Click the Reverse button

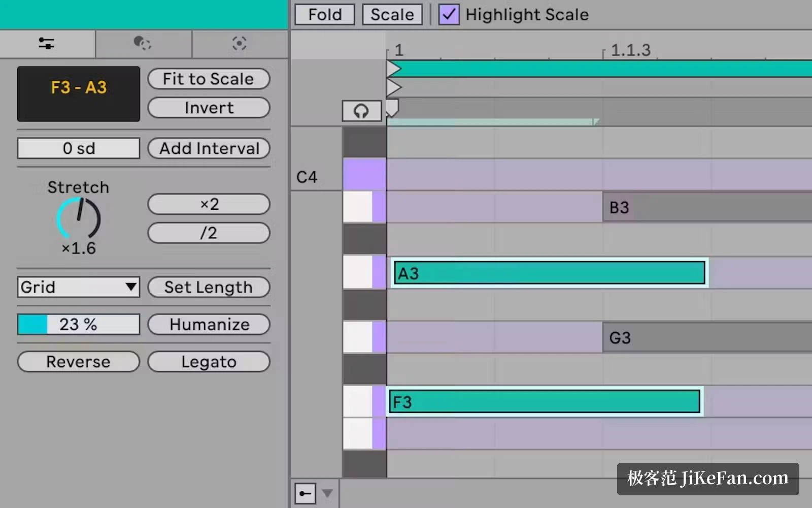[x=79, y=362]
